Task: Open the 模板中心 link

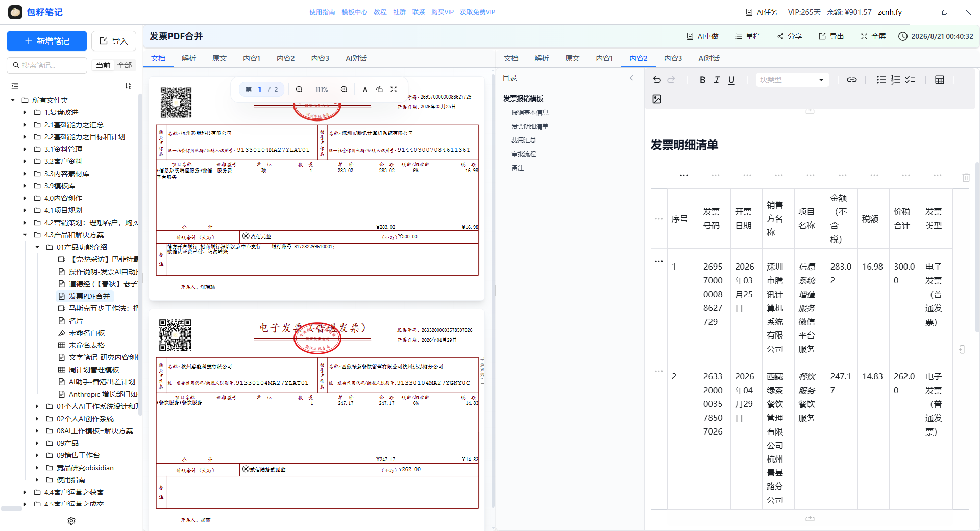Action: 354,12
